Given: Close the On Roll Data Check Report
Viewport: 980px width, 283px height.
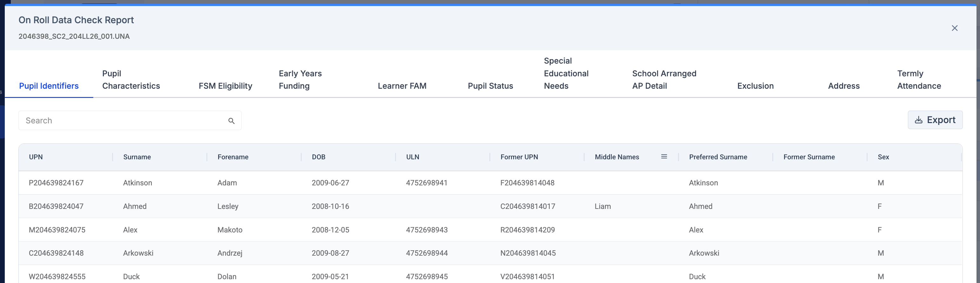Looking at the screenshot, I should pos(955,28).
